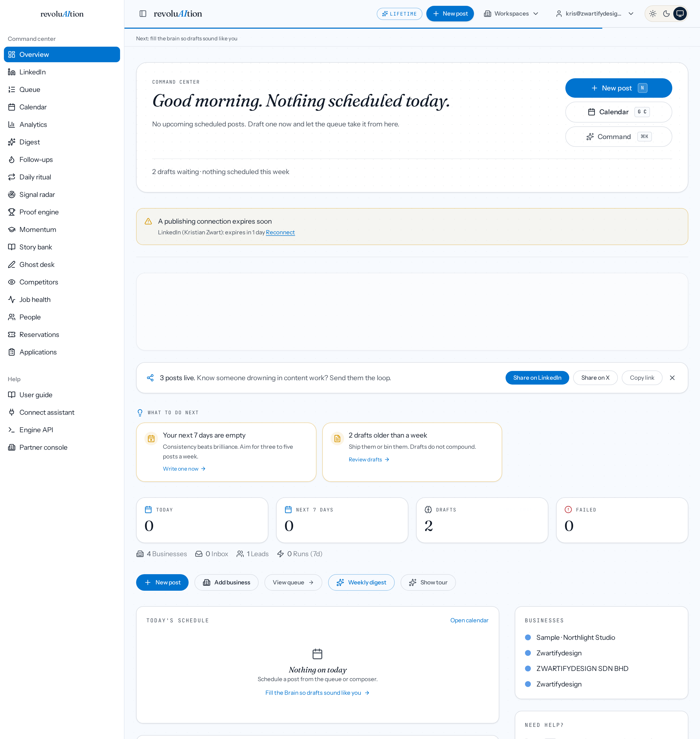Click Open calendar link
The width and height of the screenshot is (700, 739).
coord(469,620)
